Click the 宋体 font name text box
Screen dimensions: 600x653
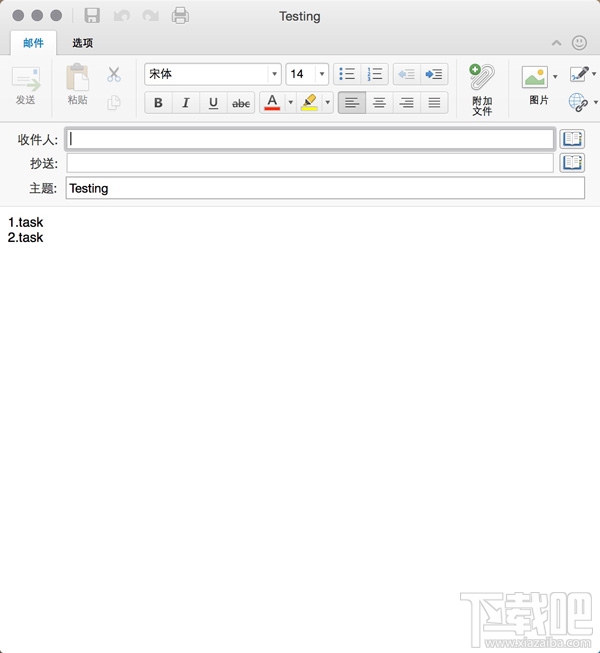pyautogui.click(x=207, y=74)
